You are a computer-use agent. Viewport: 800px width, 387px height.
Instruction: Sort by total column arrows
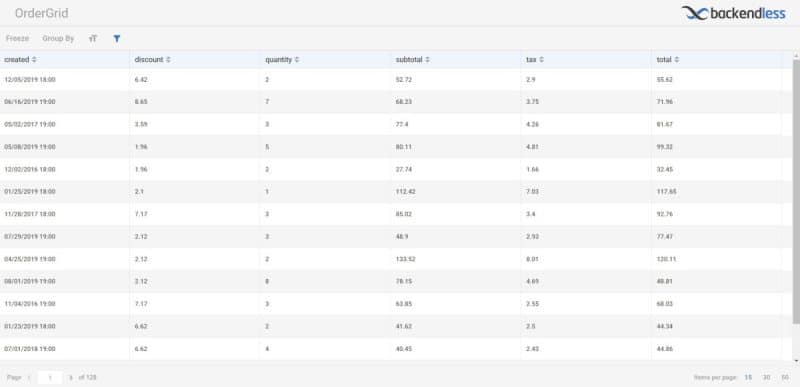click(x=677, y=60)
